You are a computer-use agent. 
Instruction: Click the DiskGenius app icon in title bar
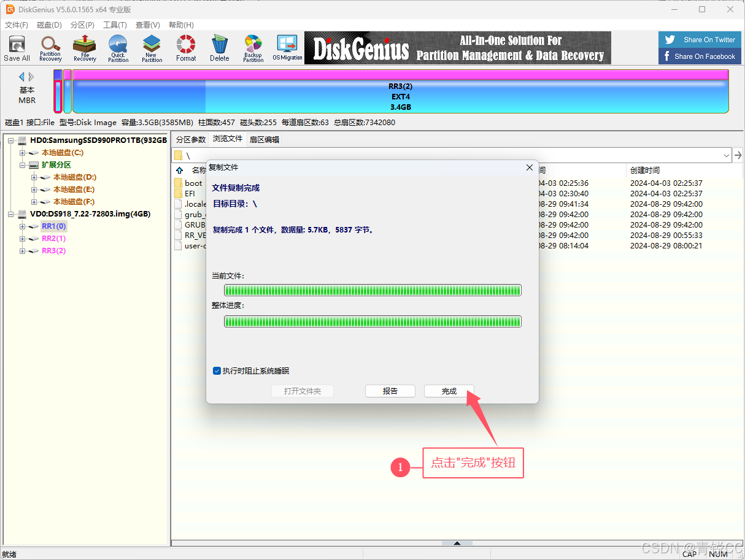tap(10, 9)
